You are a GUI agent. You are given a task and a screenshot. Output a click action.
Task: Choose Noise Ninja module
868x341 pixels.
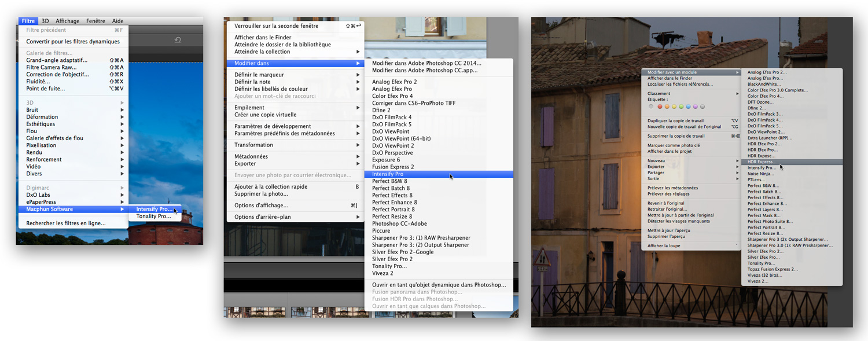pos(792,174)
